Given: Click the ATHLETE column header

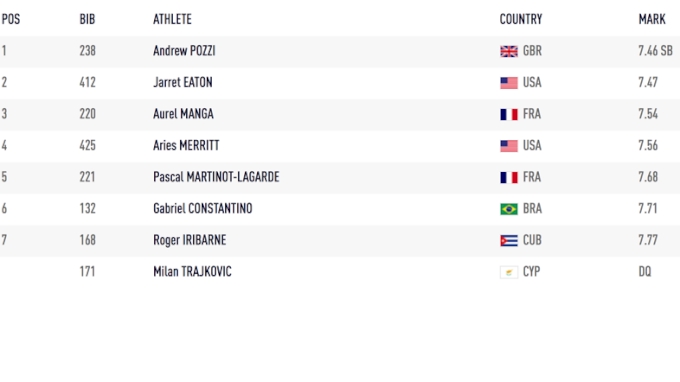Looking at the screenshot, I should 172,19.
